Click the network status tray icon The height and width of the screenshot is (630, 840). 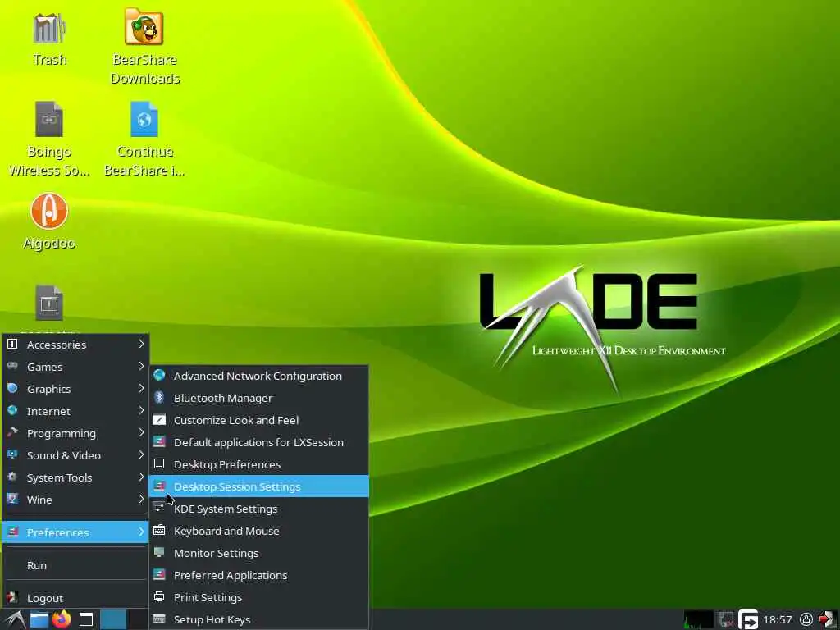(726, 620)
